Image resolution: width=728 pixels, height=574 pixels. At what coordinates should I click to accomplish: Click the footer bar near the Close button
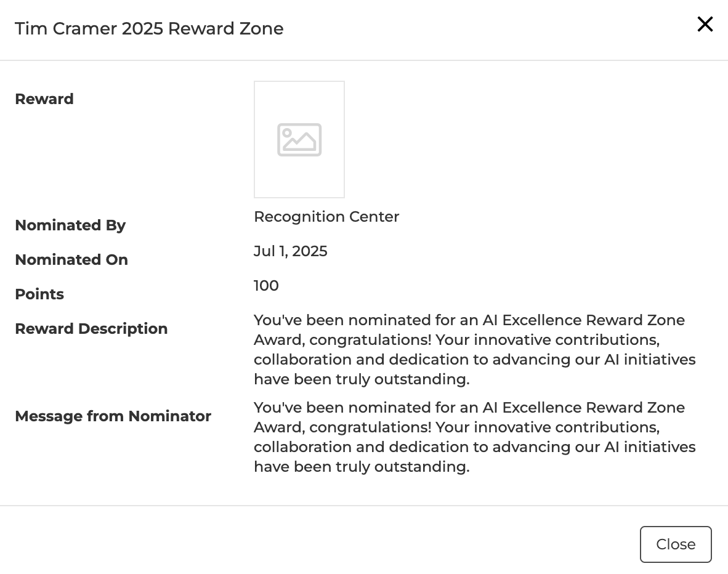click(370, 544)
